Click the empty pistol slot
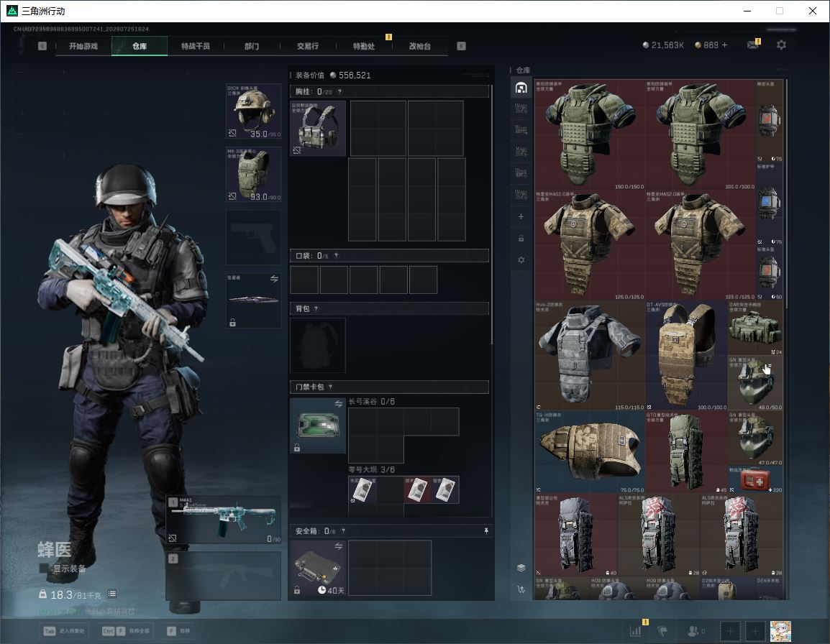Viewport: 830px width, 644px height. pos(254,238)
